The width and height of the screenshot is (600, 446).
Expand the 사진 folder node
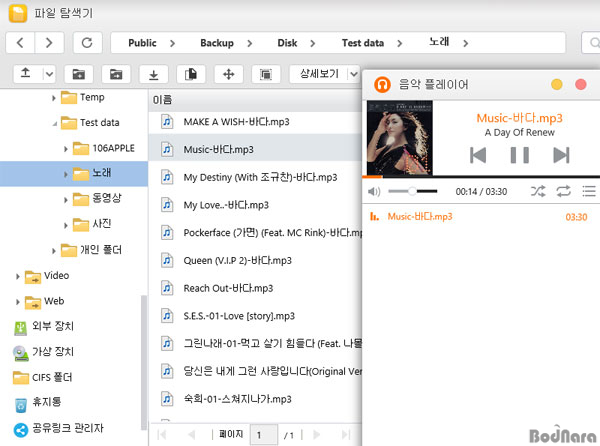pos(65,225)
